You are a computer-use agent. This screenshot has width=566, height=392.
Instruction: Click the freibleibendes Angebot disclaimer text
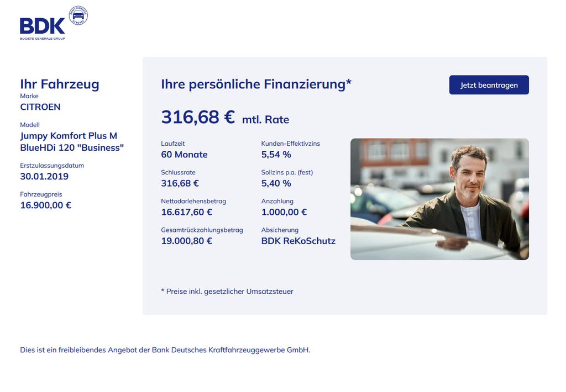coord(165,350)
